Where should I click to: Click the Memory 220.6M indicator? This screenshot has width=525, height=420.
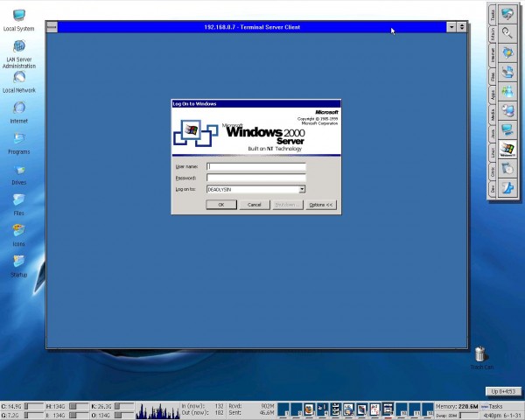(457, 407)
